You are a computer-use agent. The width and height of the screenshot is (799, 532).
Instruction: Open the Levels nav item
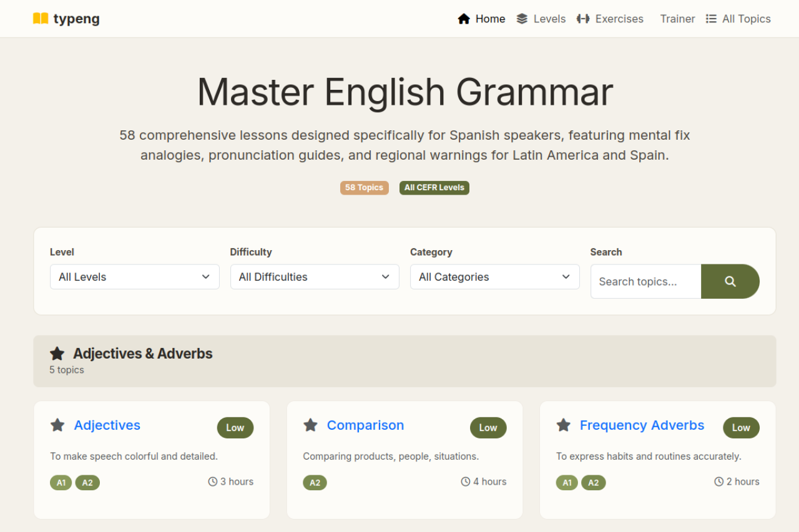pos(541,19)
